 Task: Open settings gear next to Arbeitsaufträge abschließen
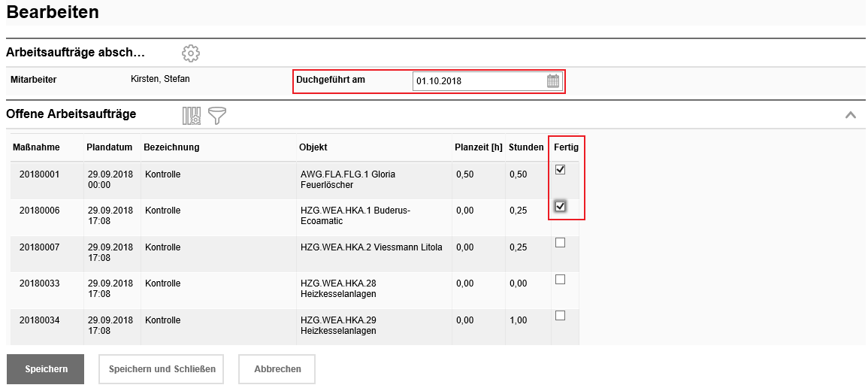pos(191,53)
